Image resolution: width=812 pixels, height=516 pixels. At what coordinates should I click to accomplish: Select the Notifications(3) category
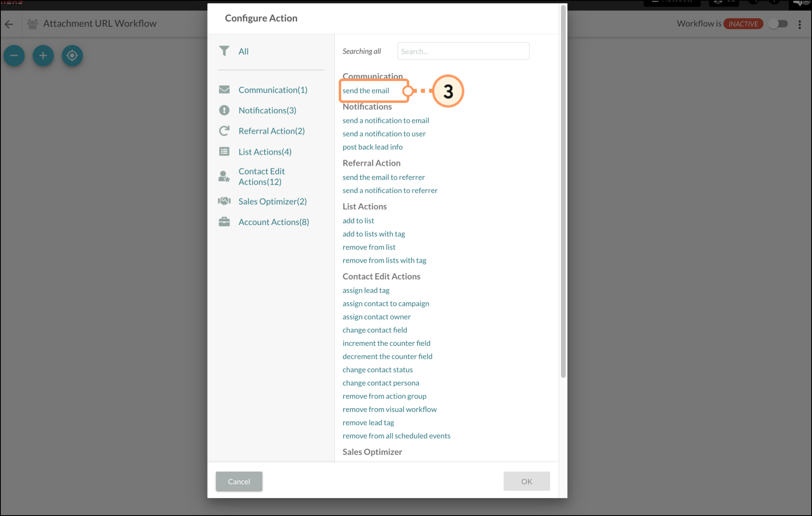[267, 111]
